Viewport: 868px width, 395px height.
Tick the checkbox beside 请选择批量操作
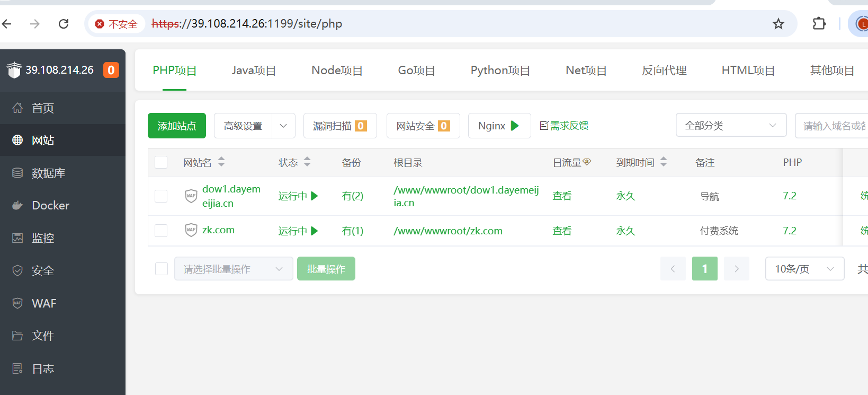click(x=162, y=269)
